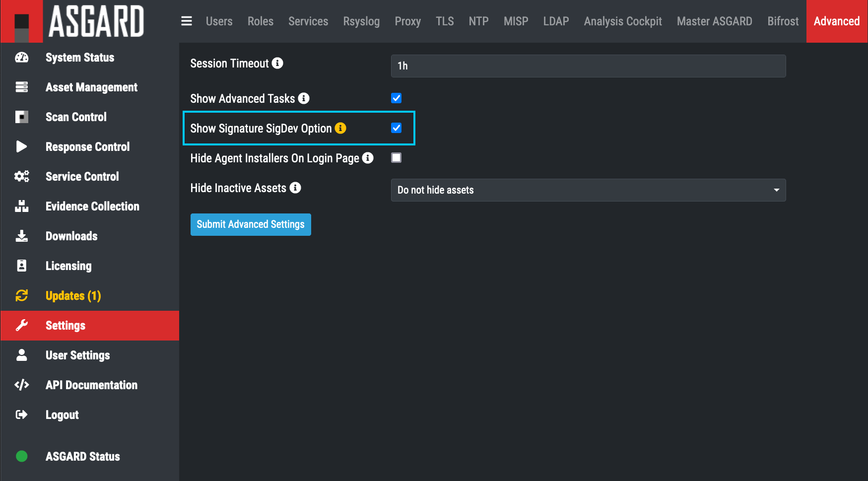Image resolution: width=868 pixels, height=481 pixels.
Task: Enable Hide Agent Installers On Login Page
Action: click(x=396, y=158)
